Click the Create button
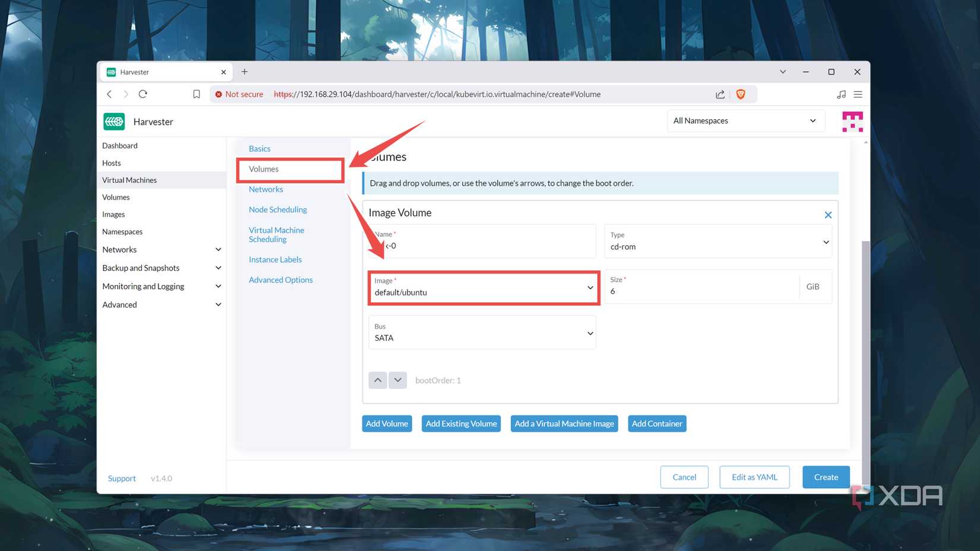 (x=826, y=477)
